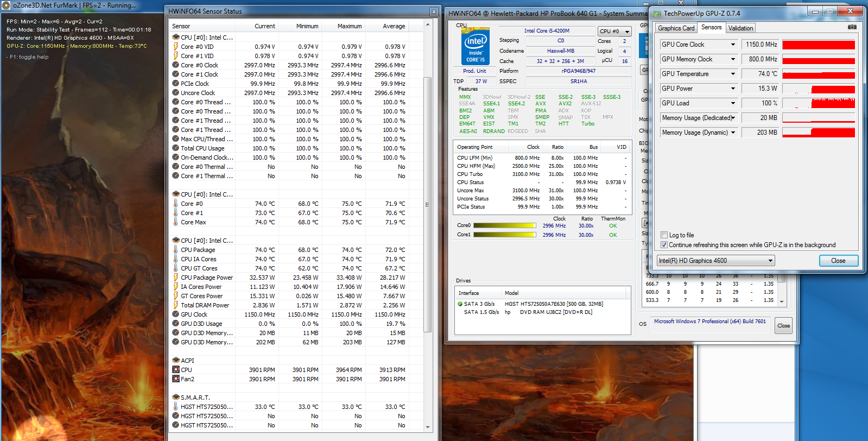
Task: Click the GPU-Z screenshot camera icon
Action: 852,27
